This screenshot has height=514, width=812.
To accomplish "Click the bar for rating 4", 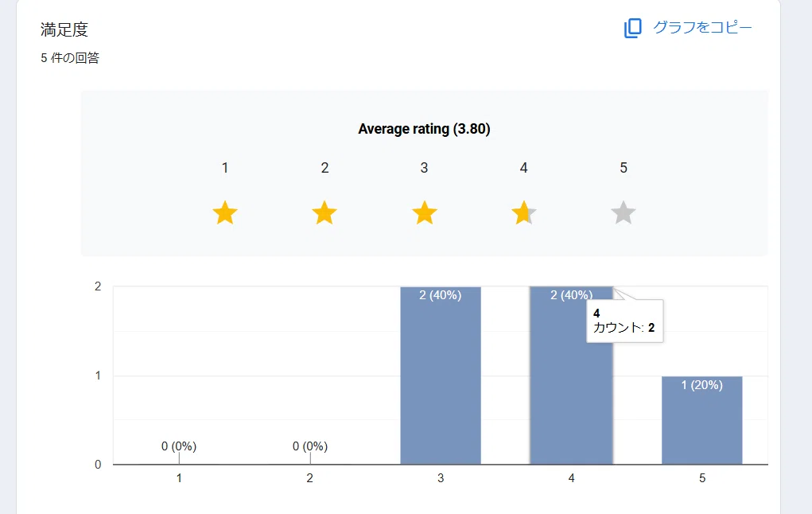I will (571, 375).
